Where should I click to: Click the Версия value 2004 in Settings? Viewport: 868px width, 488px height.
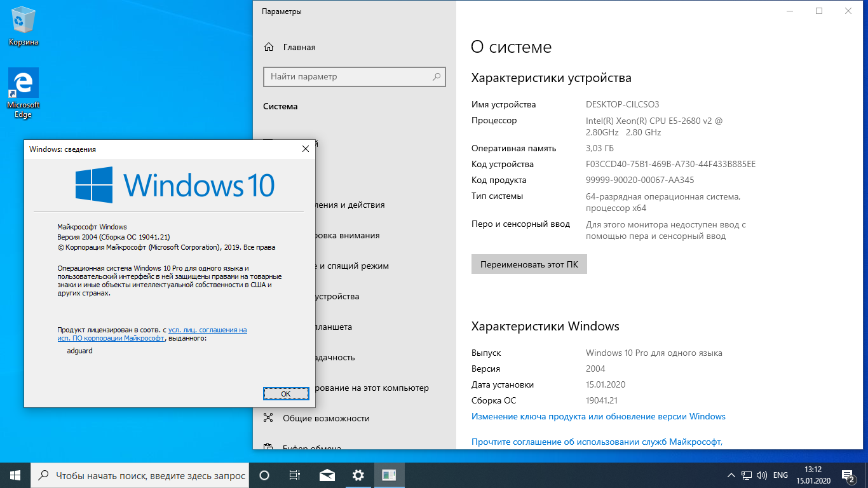pyautogui.click(x=595, y=369)
